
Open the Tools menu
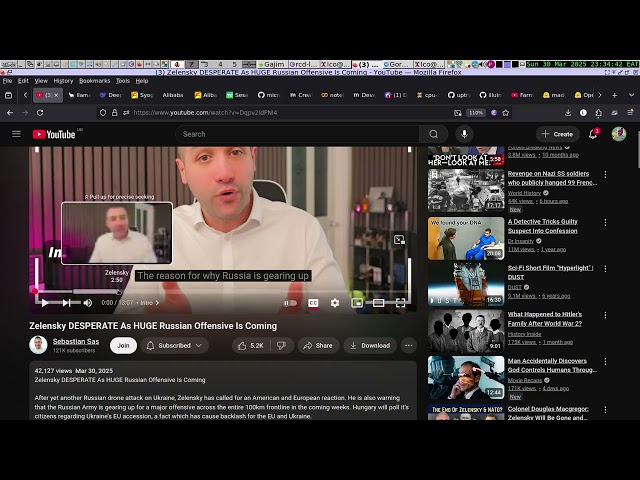122,81
